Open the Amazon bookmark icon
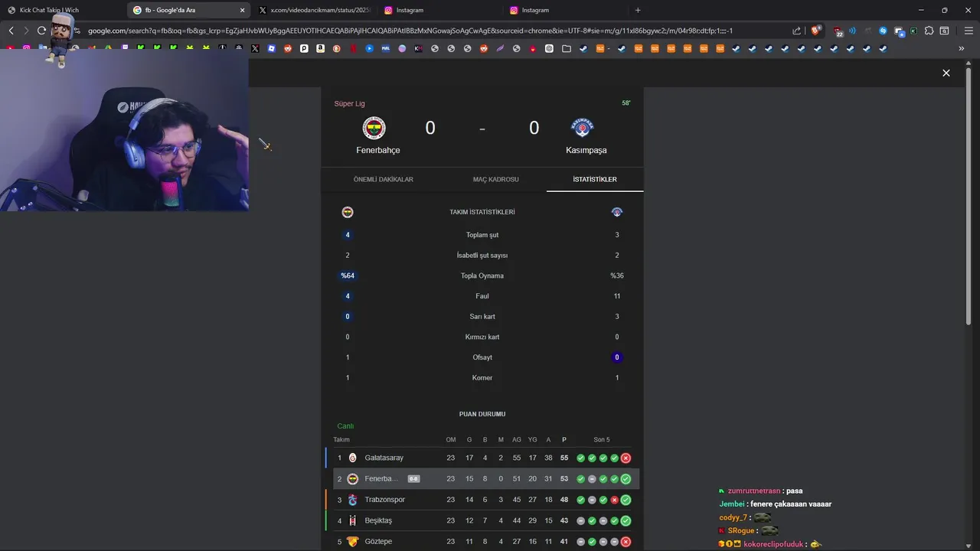The image size is (980, 551). point(320,48)
